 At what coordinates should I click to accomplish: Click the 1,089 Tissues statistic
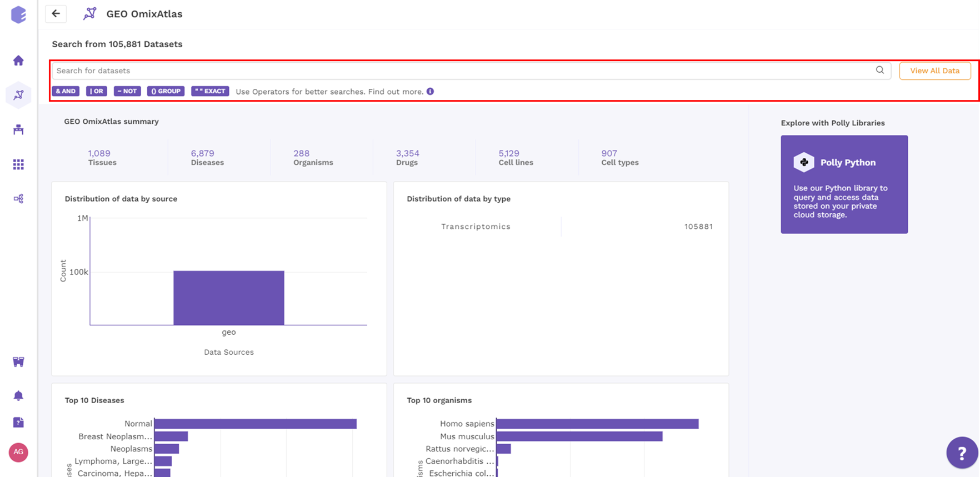102,158
